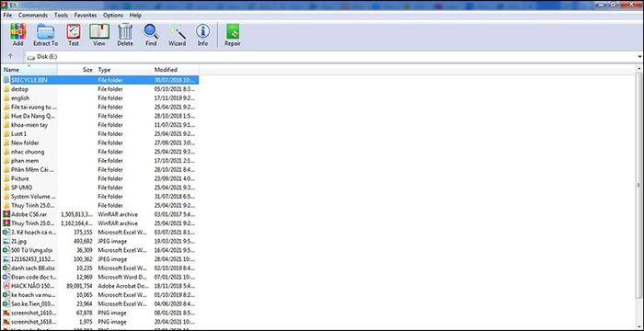This screenshot has width=644, height=331.
Task: Click the destop folder icon
Action: pyautogui.click(x=6, y=89)
